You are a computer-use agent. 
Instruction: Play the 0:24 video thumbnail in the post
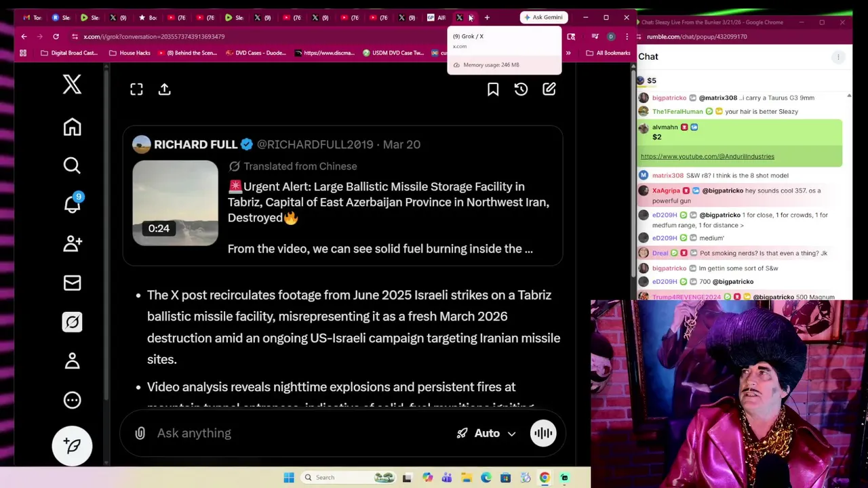(175, 203)
